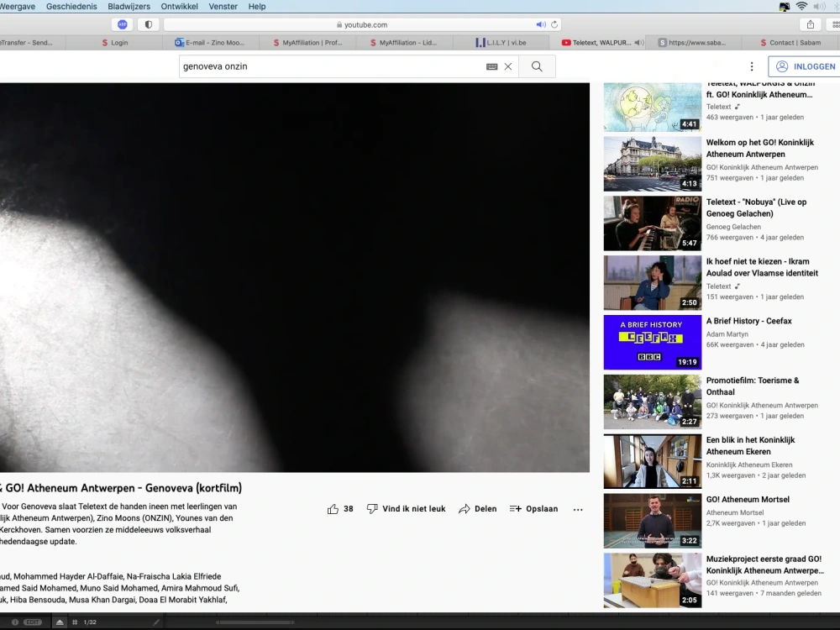Open Teletext - "Nobuya" video thumbnail

point(653,223)
